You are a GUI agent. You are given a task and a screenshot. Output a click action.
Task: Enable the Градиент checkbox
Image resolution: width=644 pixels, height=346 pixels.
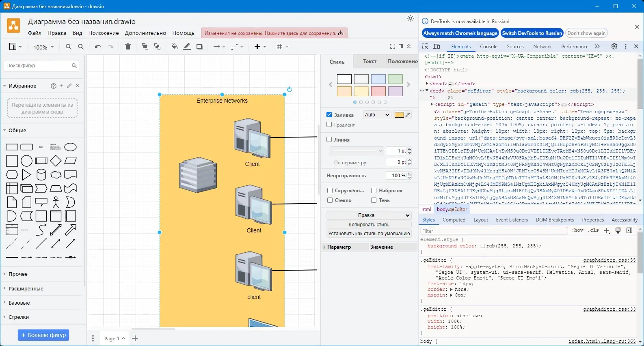tap(329, 125)
